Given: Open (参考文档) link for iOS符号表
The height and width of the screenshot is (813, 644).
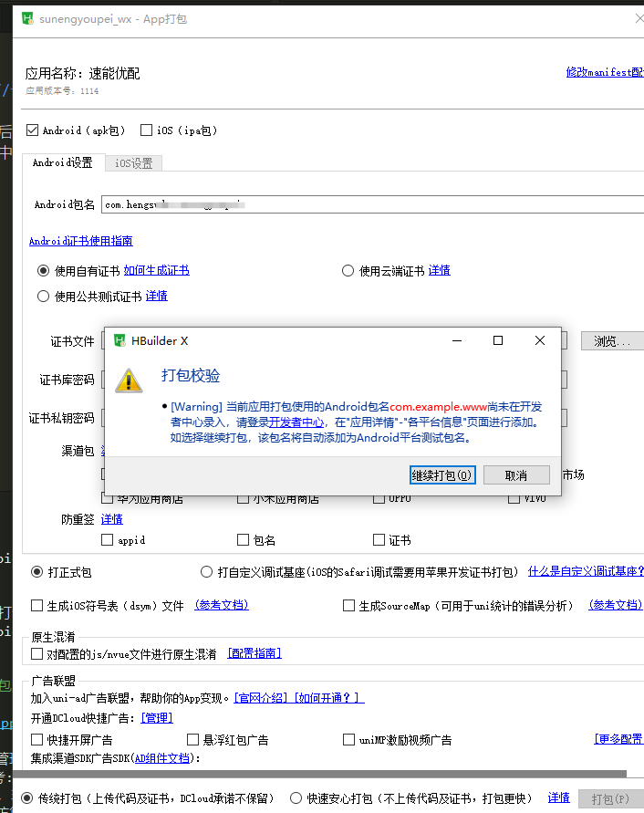Looking at the screenshot, I should pyautogui.click(x=222, y=605).
